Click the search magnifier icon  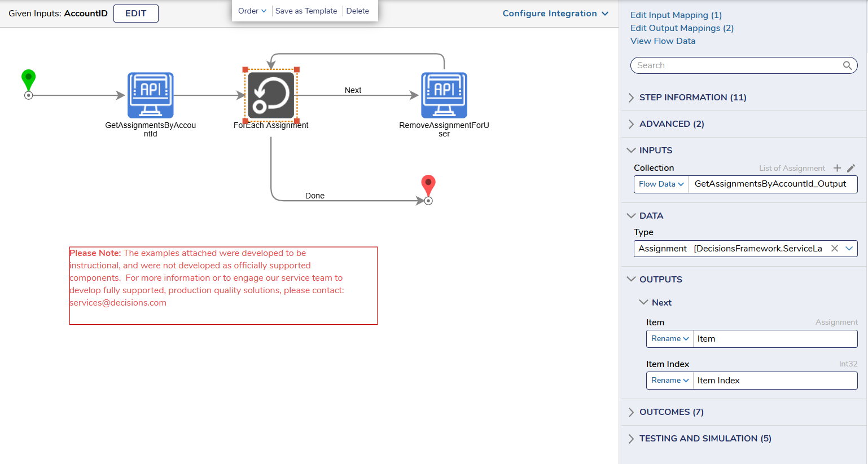pyautogui.click(x=847, y=65)
